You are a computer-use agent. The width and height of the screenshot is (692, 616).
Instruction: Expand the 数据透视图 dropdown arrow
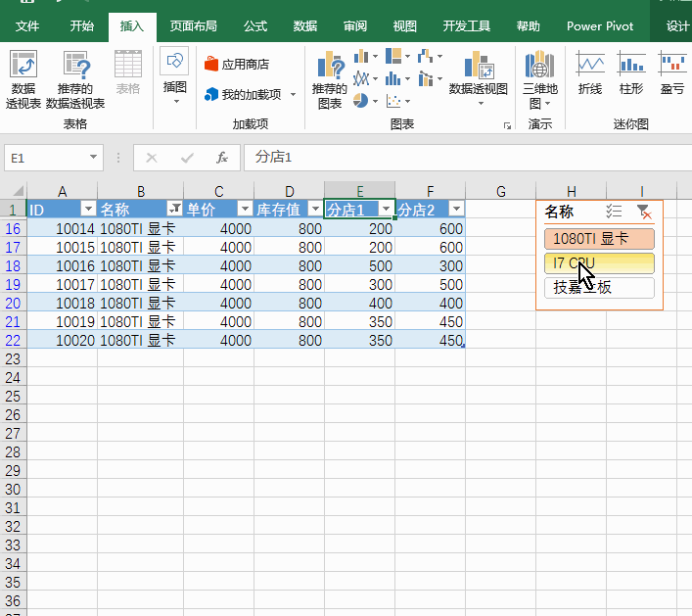(x=481, y=104)
